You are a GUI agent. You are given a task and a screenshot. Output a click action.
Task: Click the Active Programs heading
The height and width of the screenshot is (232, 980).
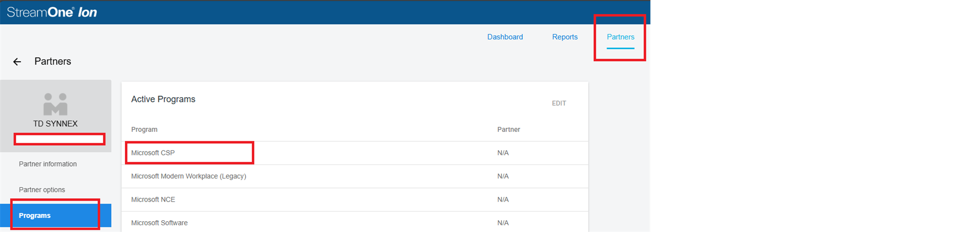163,99
